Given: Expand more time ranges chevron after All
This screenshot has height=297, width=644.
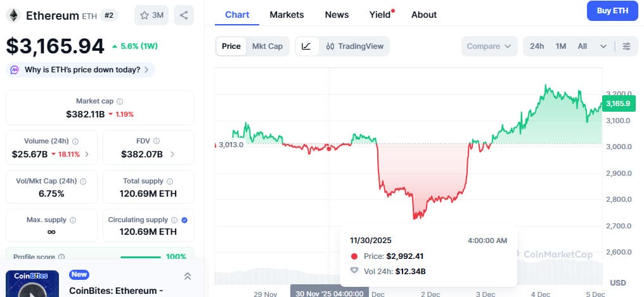Looking at the screenshot, I should pos(603,46).
